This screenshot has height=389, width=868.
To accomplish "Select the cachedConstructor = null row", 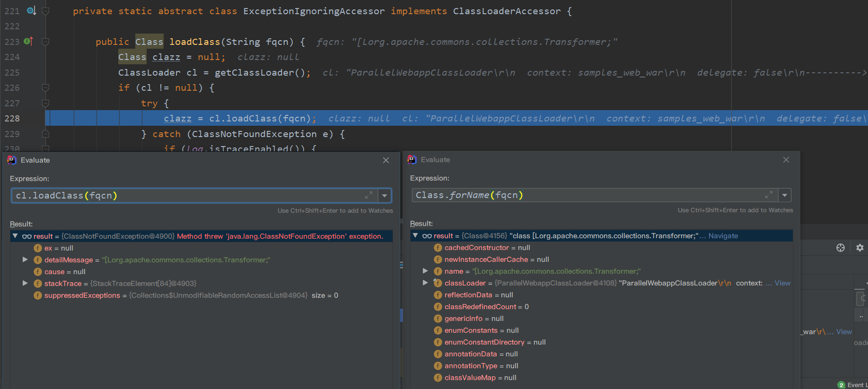I will (x=602, y=248).
